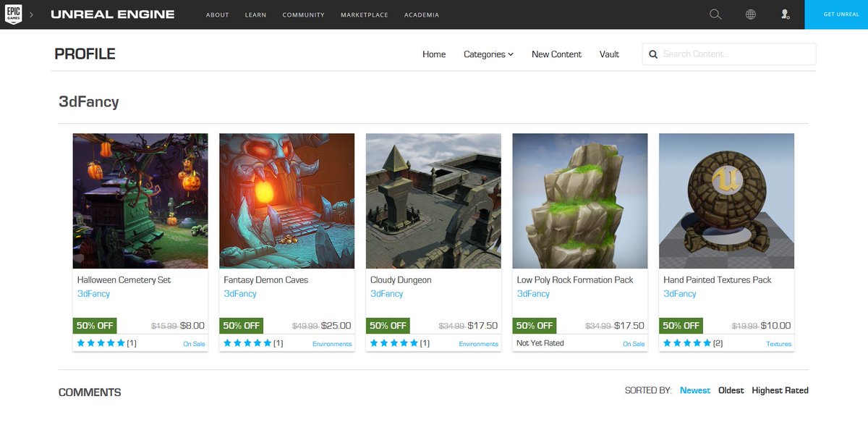Open the search magnifier in the top bar
Viewport: 868px width, 425px height.
(715, 14)
